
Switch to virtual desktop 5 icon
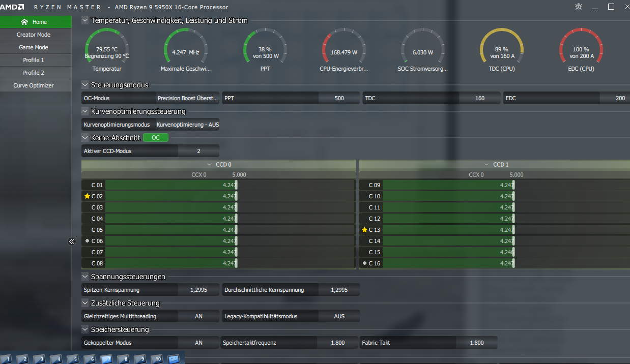(72, 359)
